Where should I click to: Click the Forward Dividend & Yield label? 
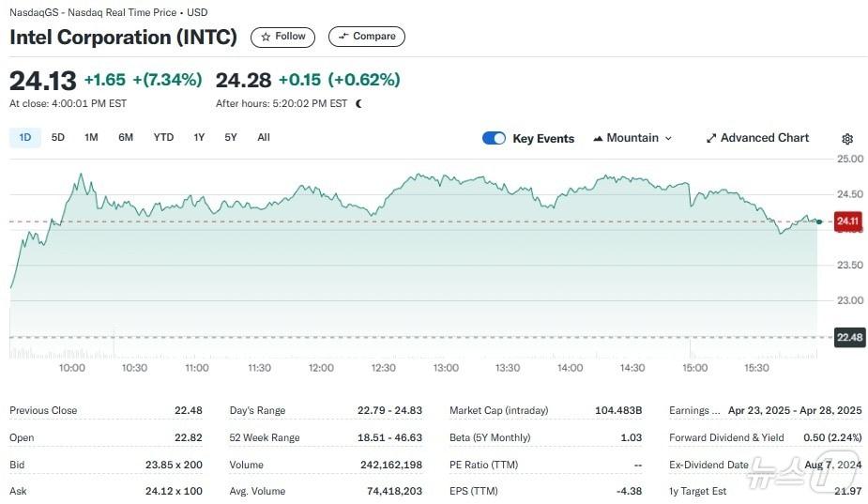pyautogui.click(x=726, y=437)
